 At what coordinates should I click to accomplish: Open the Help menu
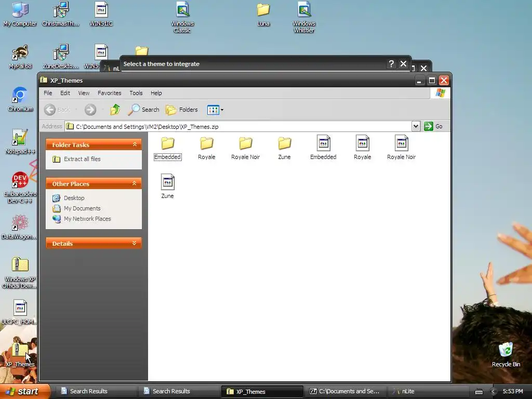click(156, 93)
